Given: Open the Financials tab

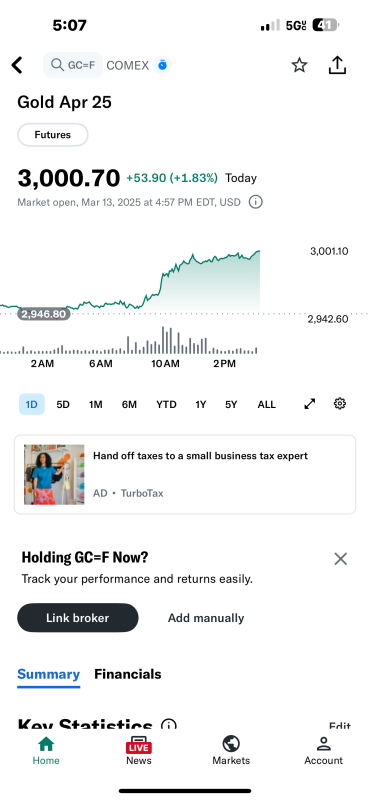Looking at the screenshot, I should (128, 674).
